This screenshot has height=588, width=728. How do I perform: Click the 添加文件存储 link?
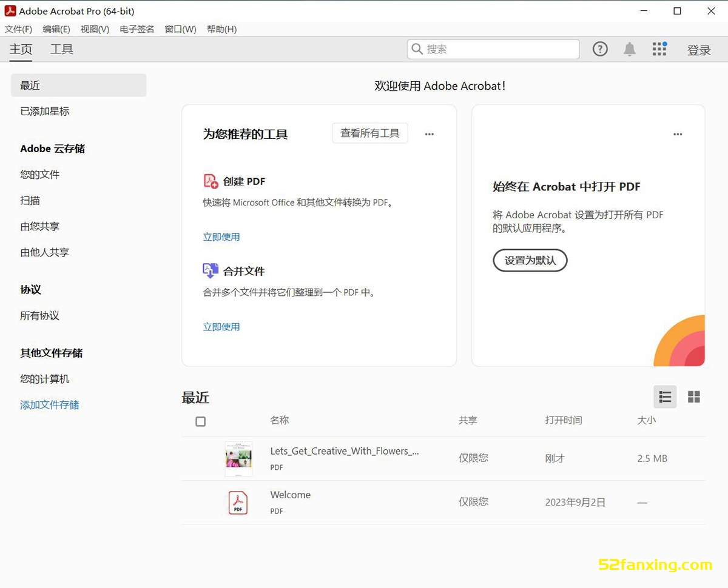tap(50, 405)
